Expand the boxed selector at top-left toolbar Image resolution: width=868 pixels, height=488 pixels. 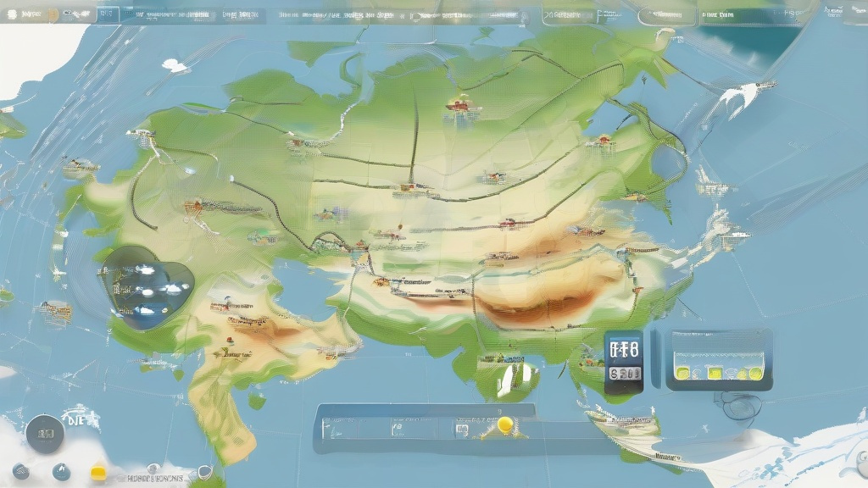tap(106, 14)
